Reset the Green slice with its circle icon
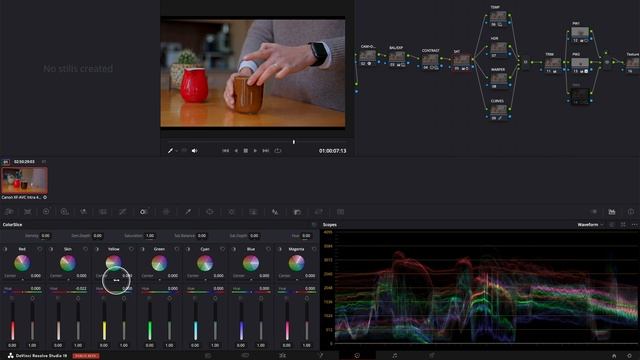 177,249
